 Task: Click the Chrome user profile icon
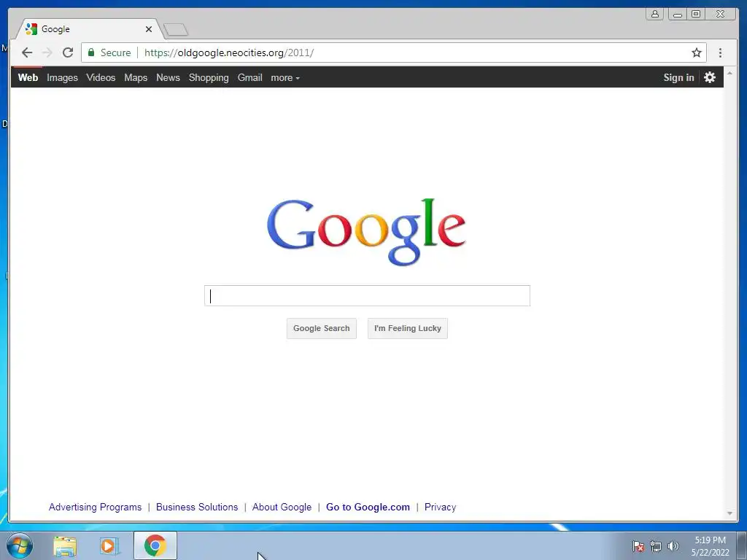[655, 14]
